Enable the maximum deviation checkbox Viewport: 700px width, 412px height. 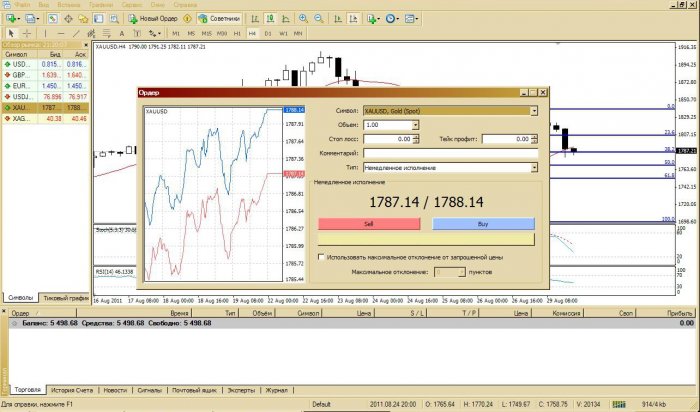click(x=321, y=257)
